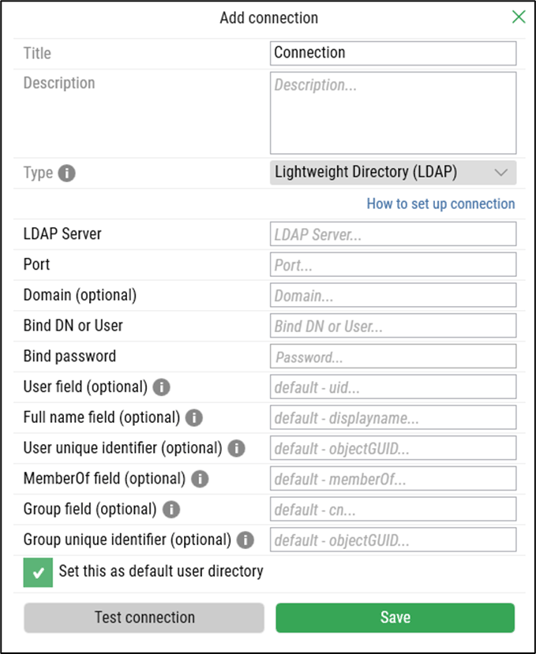The width and height of the screenshot is (536, 654).
Task: Open the Type dropdown showing Lightweight Directory (LDAP)
Action: [393, 173]
